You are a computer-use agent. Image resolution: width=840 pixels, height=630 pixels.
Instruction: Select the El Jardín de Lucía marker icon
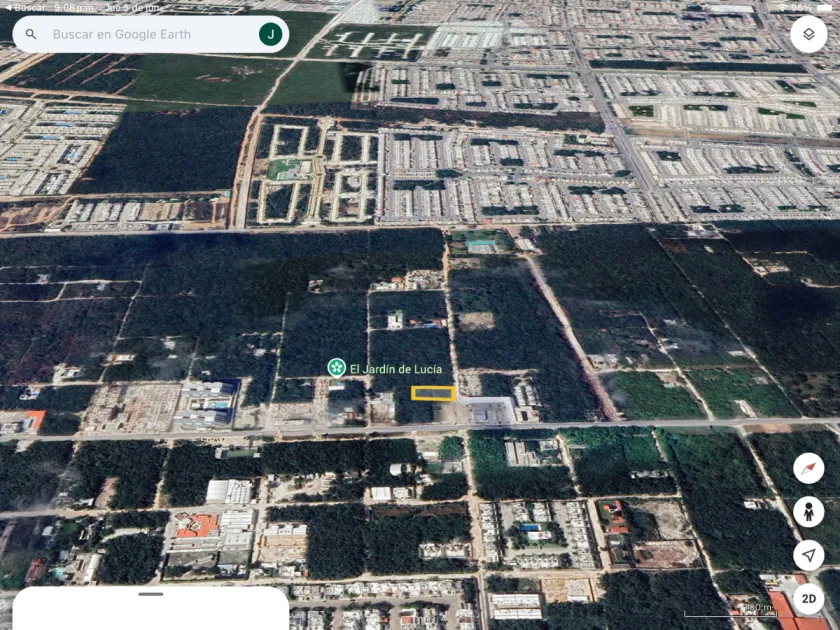337,368
